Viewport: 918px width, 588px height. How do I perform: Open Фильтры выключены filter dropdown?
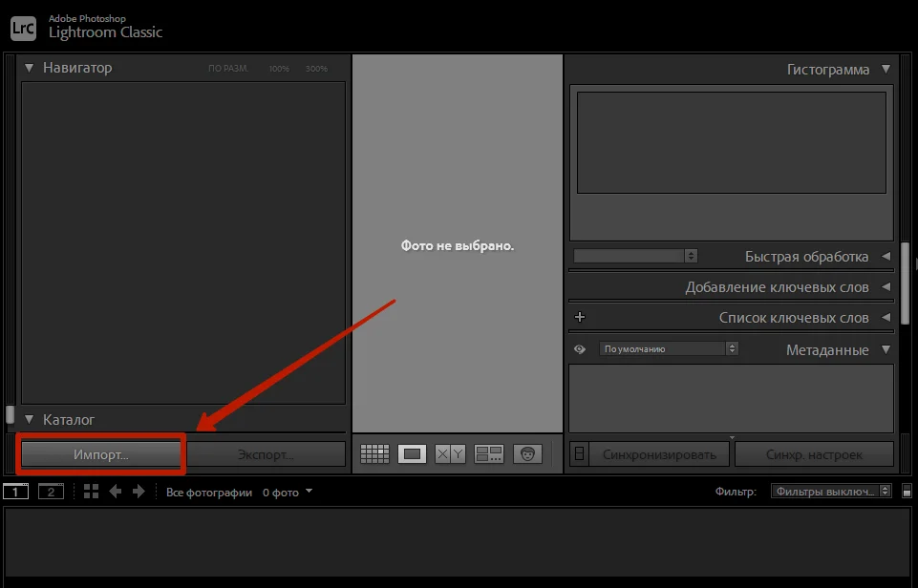point(831,491)
